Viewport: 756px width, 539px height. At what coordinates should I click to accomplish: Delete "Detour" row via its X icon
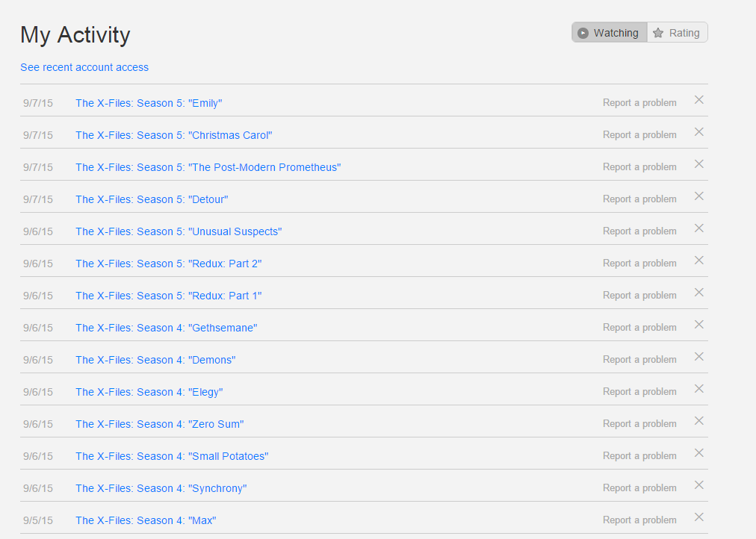point(698,196)
